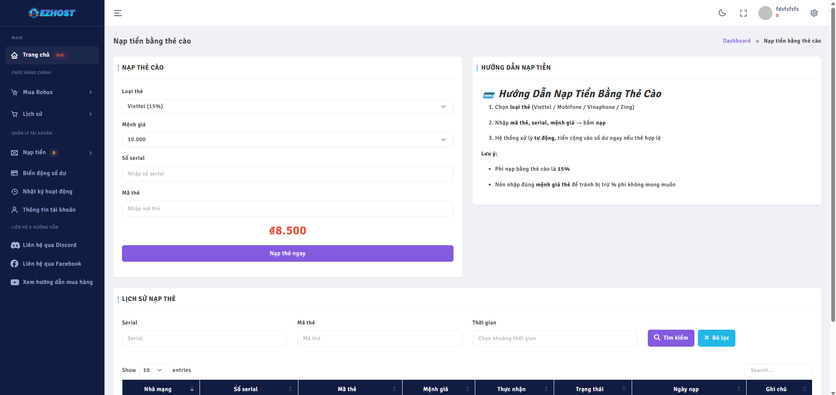Open Liên hệ qua Facebook link
The width and height of the screenshot is (836, 395).
pos(52,264)
